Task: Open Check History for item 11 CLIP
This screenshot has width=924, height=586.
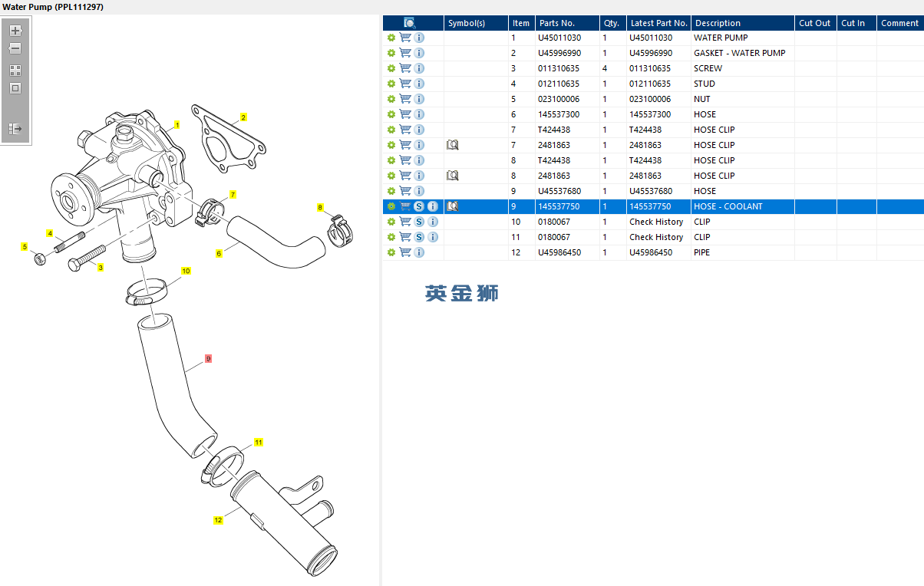Action: click(x=656, y=237)
